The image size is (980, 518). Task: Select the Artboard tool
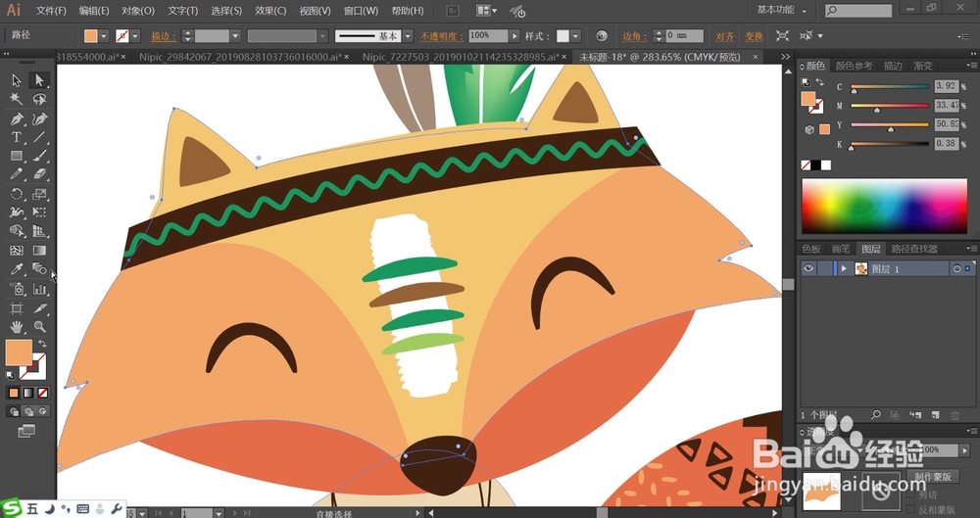point(17,308)
